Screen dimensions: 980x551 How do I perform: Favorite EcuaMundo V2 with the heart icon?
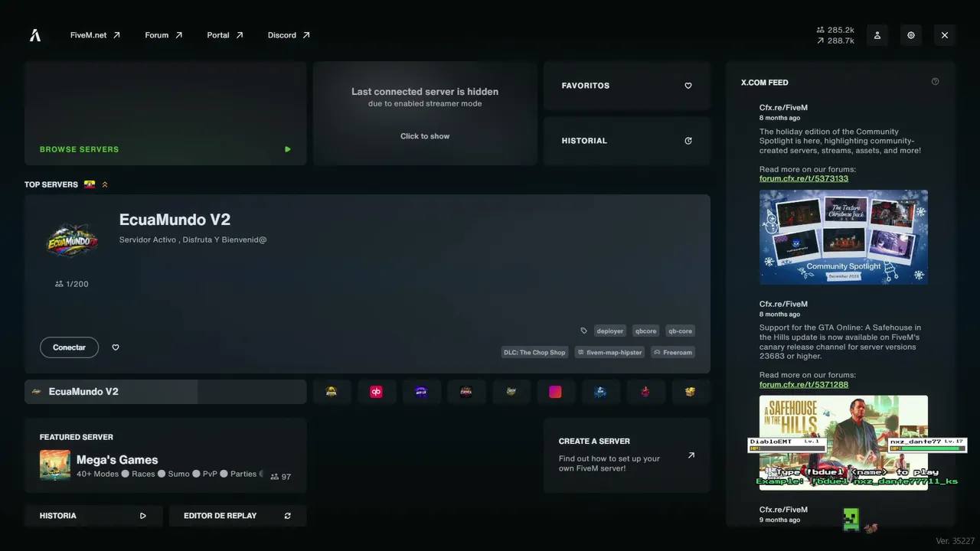tap(116, 347)
